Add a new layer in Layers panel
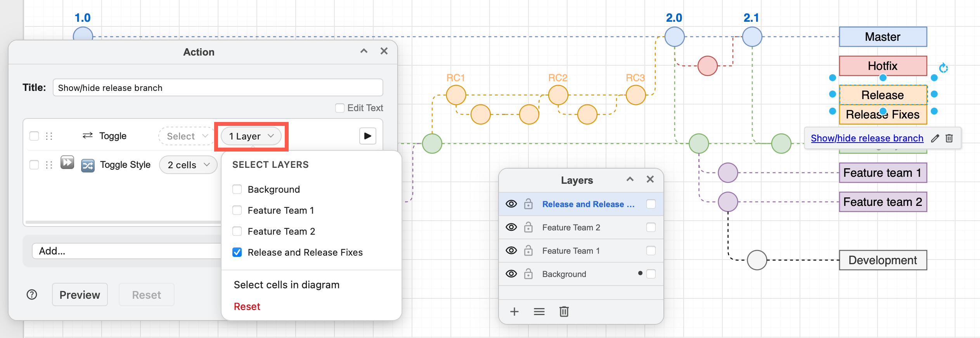Viewport: 980px width, 338px height. (514, 312)
